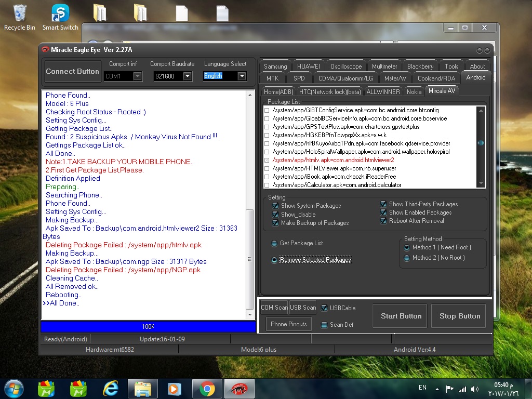Toggle the USBCable checkbox

pyautogui.click(x=324, y=308)
